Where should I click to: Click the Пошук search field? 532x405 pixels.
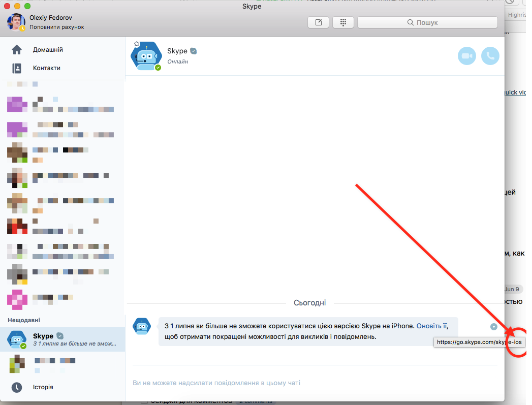[x=427, y=22]
